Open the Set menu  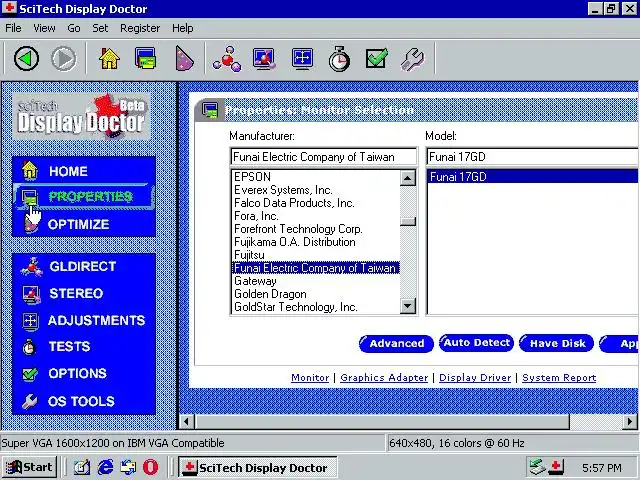tap(100, 28)
